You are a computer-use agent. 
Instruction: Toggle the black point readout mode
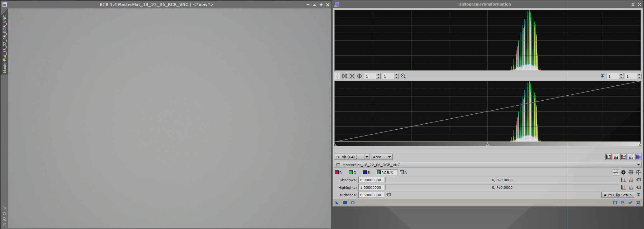coord(623,172)
